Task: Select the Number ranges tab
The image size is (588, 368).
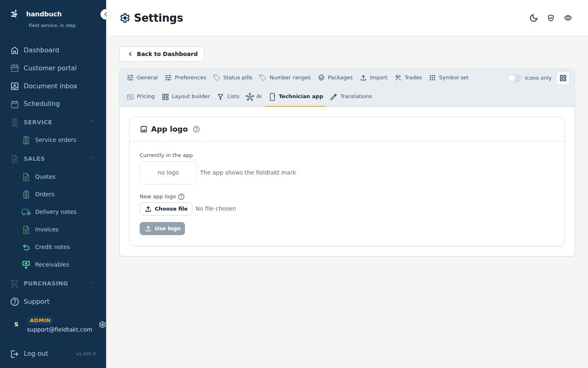Action: coord(285,78)
